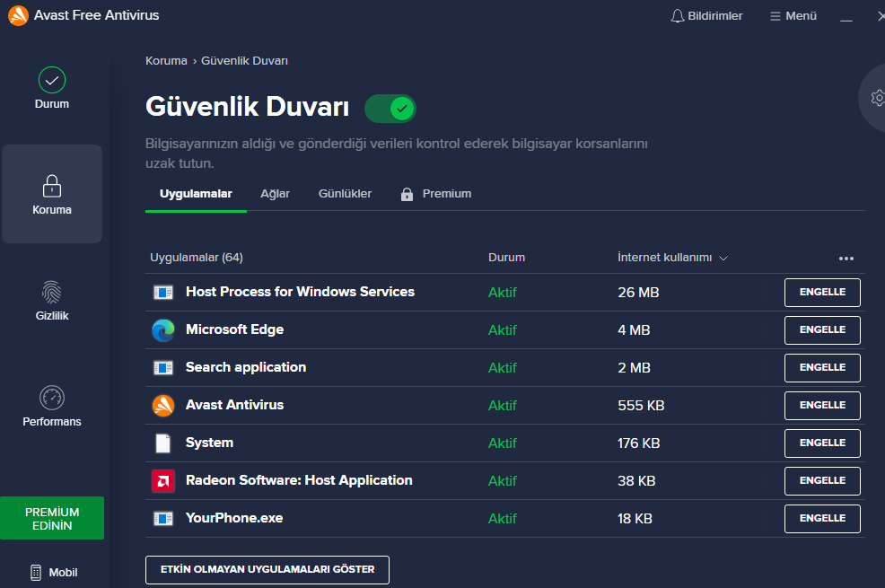Screen dimensions: 885x588
Task: Select the Search application name text
Action: click(246, 367)
